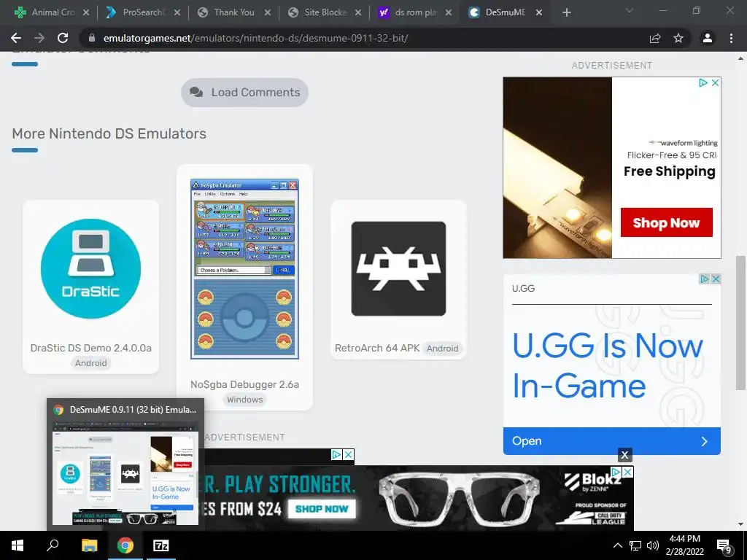Image resolution: width=747 pixels, height=560 pixels.
Task: Click the scrollbar up arrow
Action: point(740,58)
